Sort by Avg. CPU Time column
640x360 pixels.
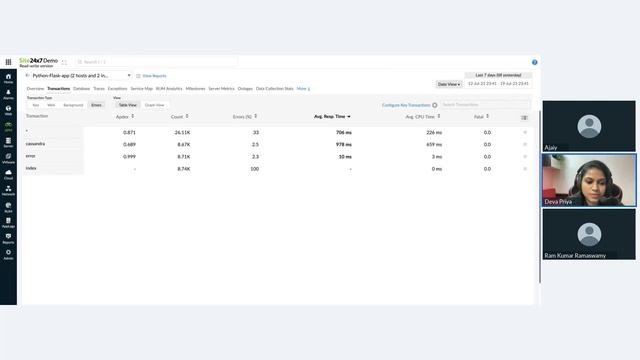(x=423, y=117)
